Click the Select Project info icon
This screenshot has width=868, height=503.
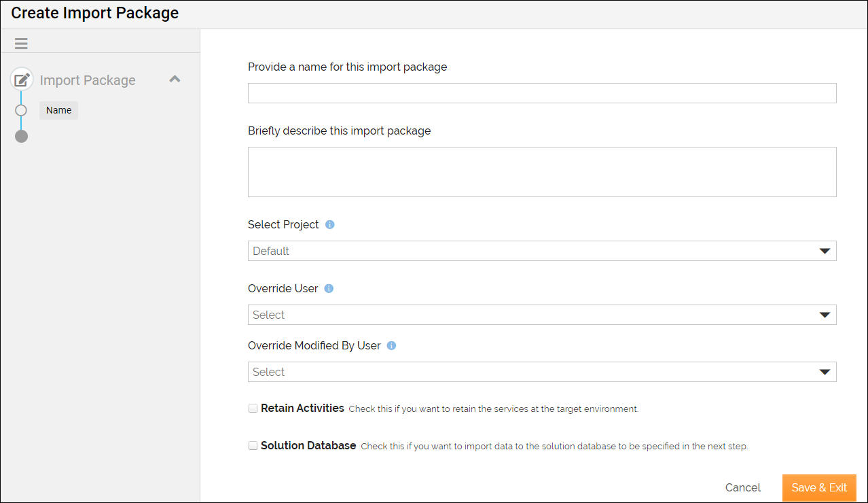pyautogui.click(x=330, y=224)
